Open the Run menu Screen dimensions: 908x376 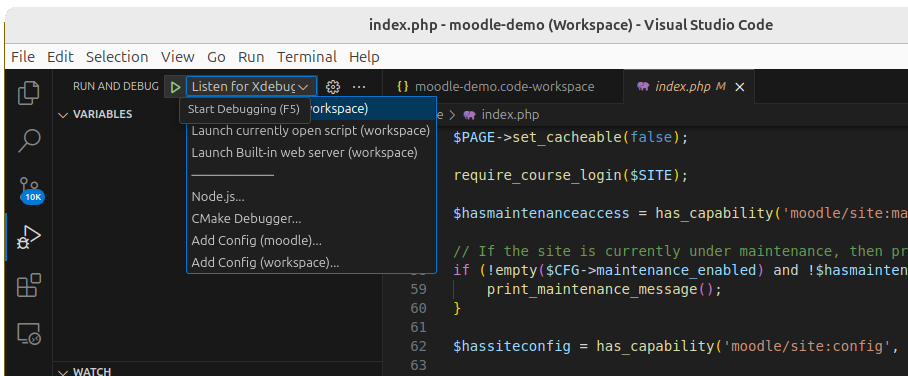[x=251, y=57]
